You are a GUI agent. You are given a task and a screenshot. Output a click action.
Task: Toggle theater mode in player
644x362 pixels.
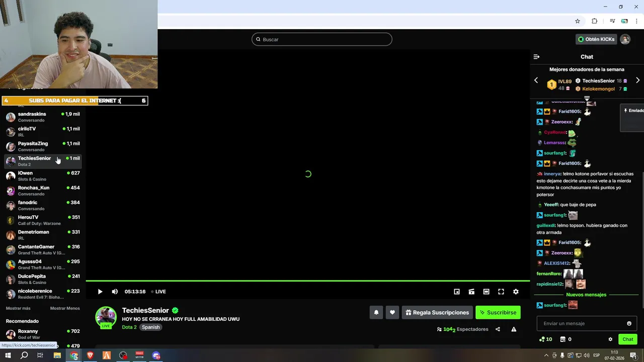pyautogui.click(x=486, y=292)
